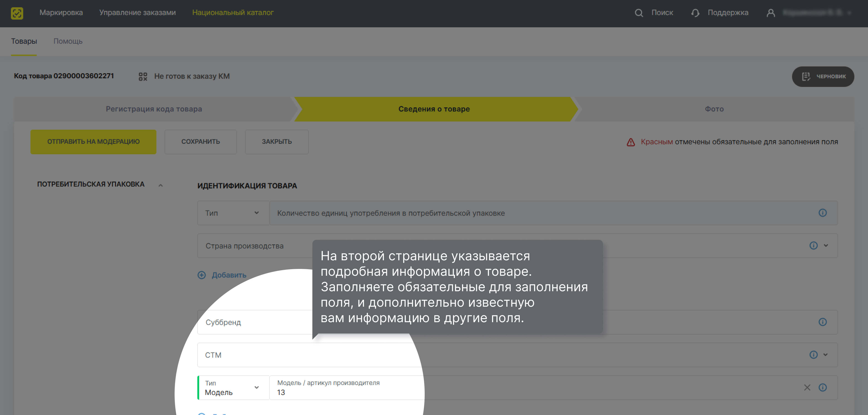Screen dimensions: 868x415
Task: Click the СОХРАНИТЬ button
Action: [x=201, y=142]
